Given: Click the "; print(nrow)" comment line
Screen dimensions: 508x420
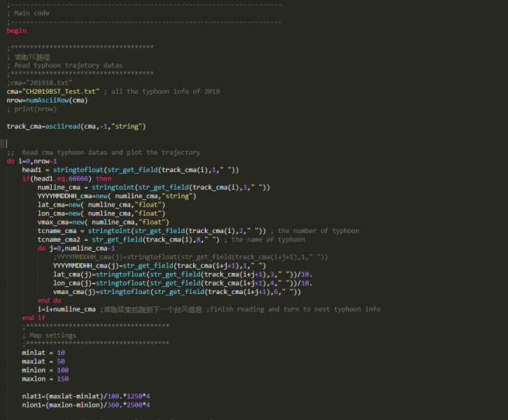Looking at the screenshot, I should (x=31, y=109).
